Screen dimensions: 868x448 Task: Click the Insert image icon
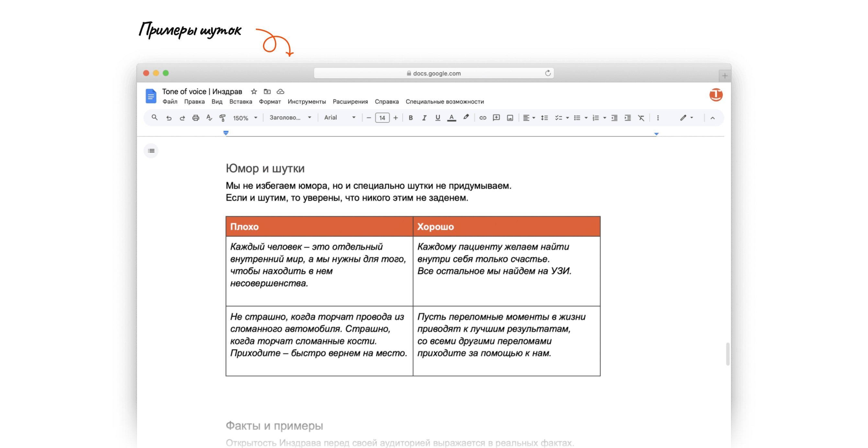tap(510, 118)
